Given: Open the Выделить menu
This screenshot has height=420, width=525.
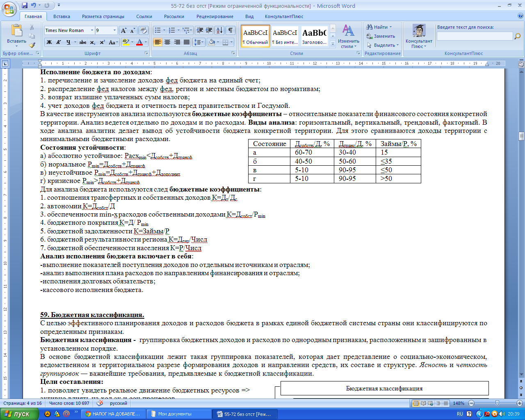Looking at the screenshot, I should [383, 45].
